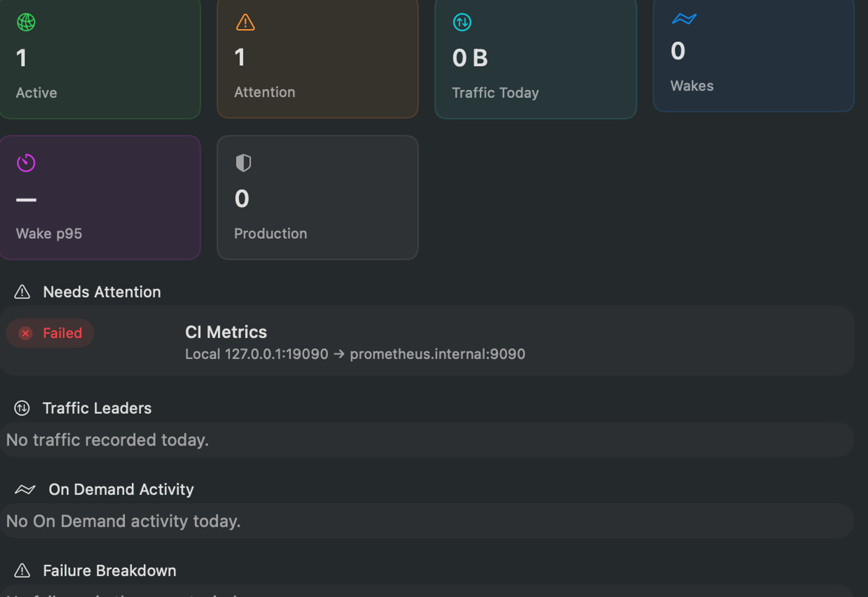868x597 pixels.
Task: Click the wave icon beside On Demand Activity
Action: (x=25, y=490)
